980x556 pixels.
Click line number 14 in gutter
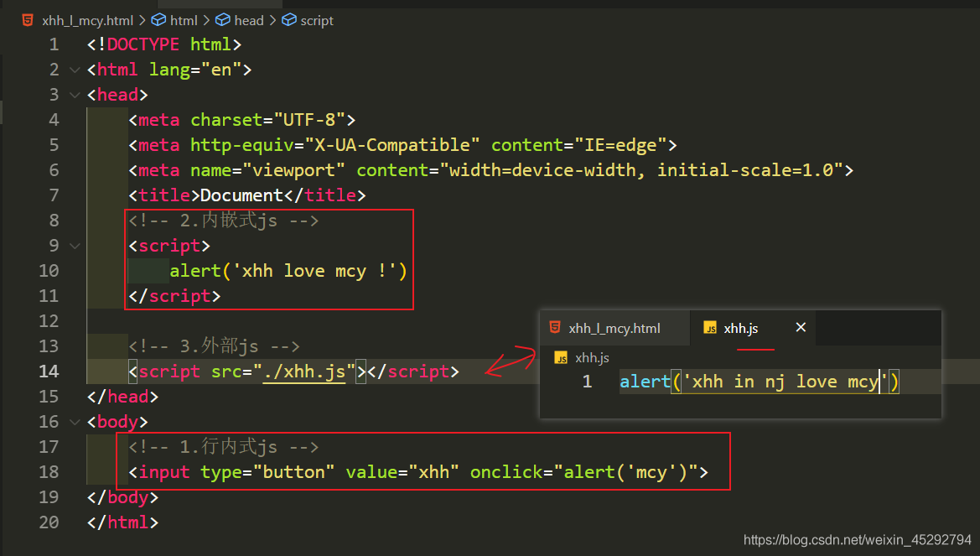click(x=49, y=372)
